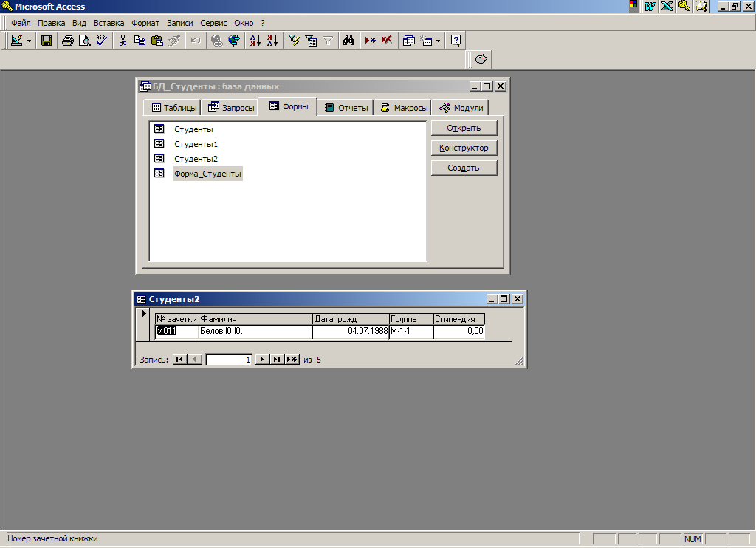Viewport: 756px width, 548px height.
Task: Open the Файл menu
Action: (21, 23)
